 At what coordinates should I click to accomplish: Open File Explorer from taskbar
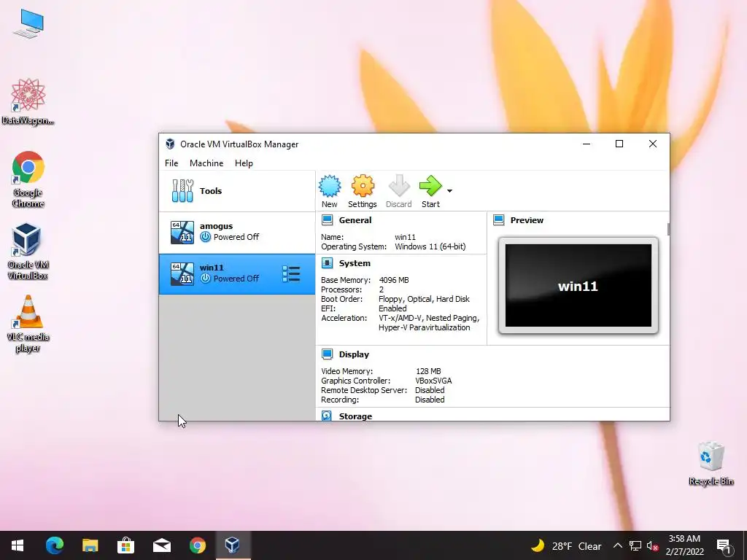90,545
